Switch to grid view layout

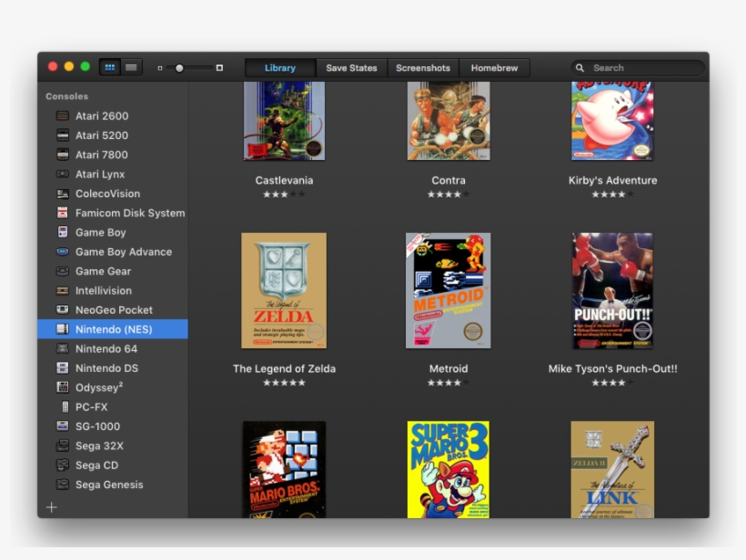(x=110, y=67)
